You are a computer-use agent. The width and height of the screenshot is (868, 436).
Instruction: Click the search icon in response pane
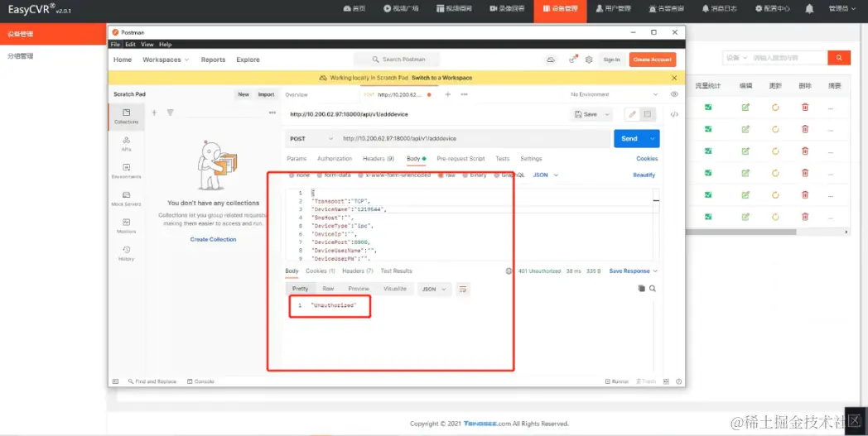[x=653, y=288]
